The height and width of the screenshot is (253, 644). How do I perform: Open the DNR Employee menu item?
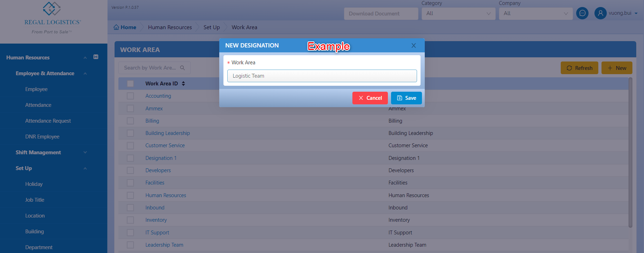42,137
